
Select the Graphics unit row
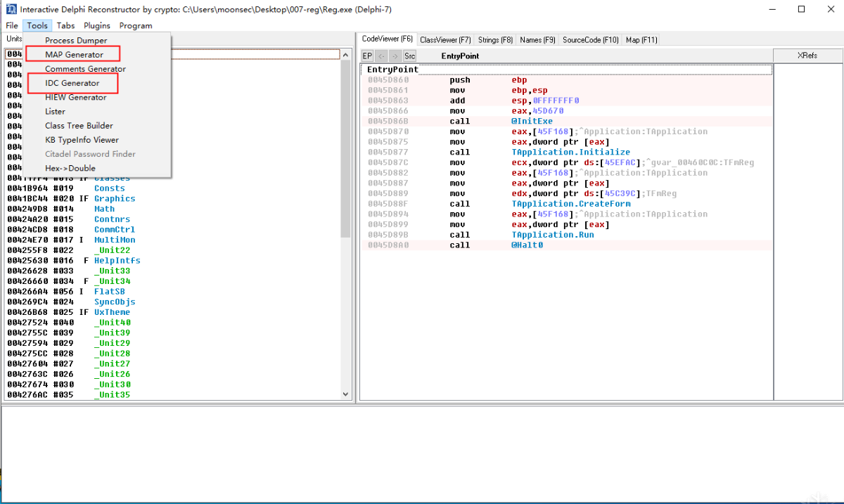(172, 198)
